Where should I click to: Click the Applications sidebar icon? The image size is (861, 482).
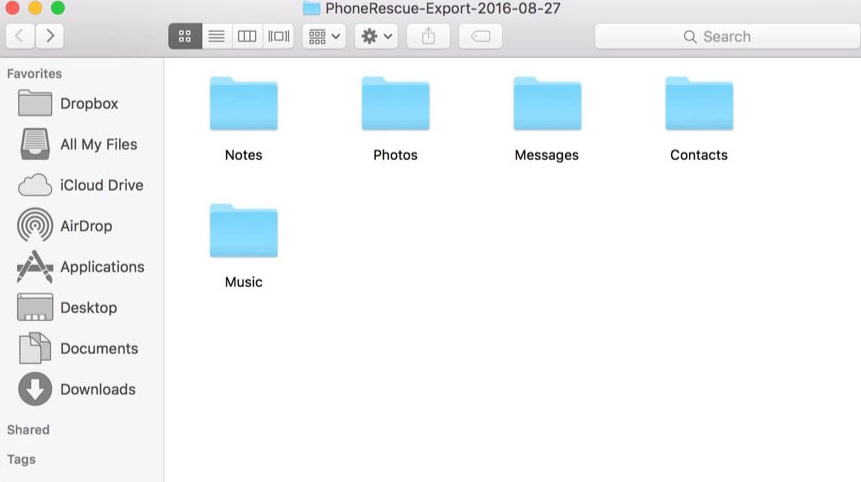pos(35,267)
